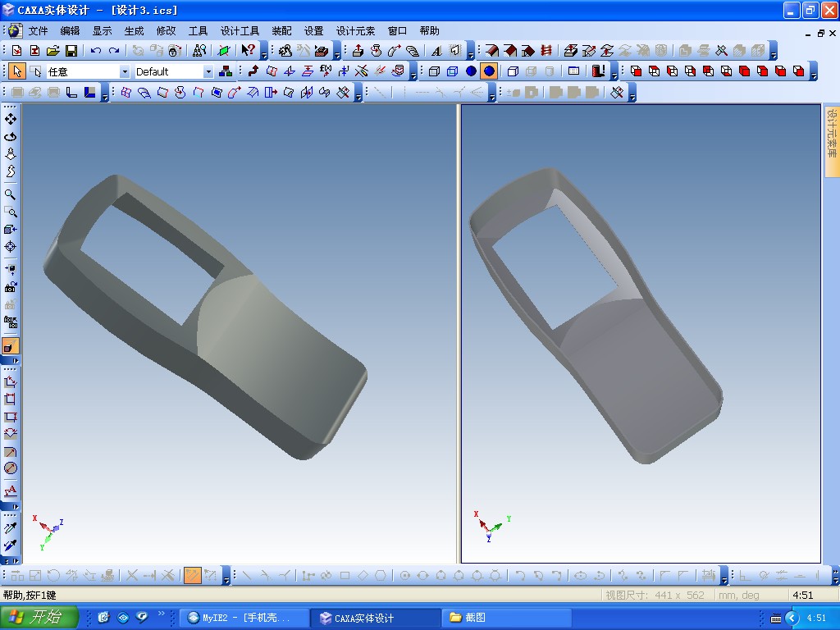
Task: Click the CAXA实体设计 taskbar button
Action: (377, 618)
